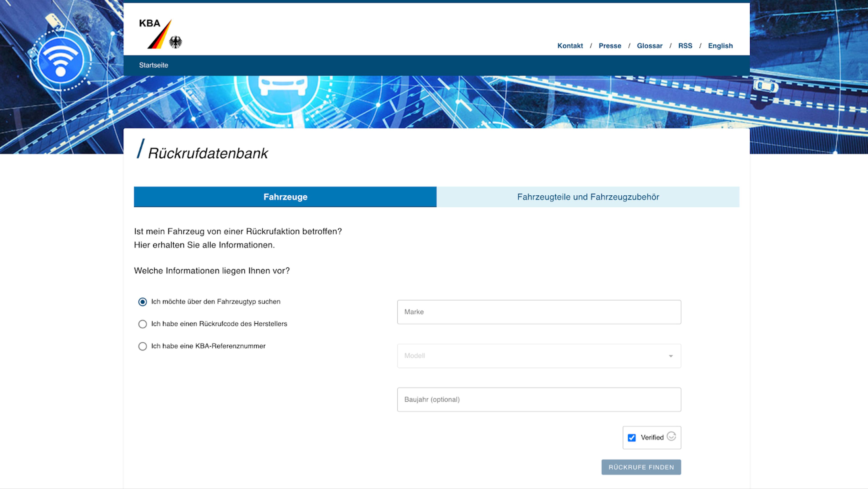Open the Kontakt link
868x489 pixels.
tap(570, 46)
